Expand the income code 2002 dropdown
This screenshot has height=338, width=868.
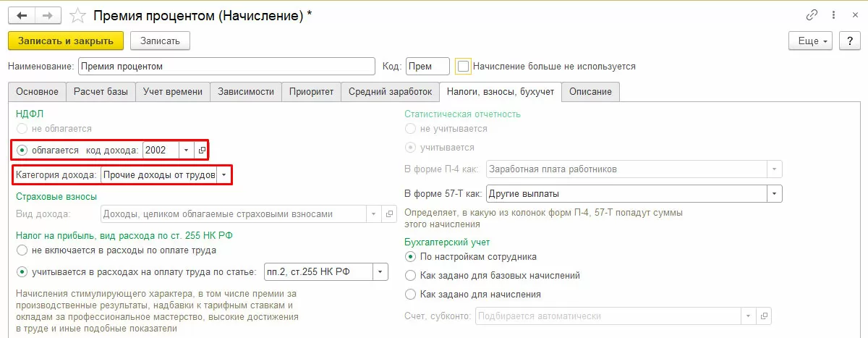(x=186, y=150)
